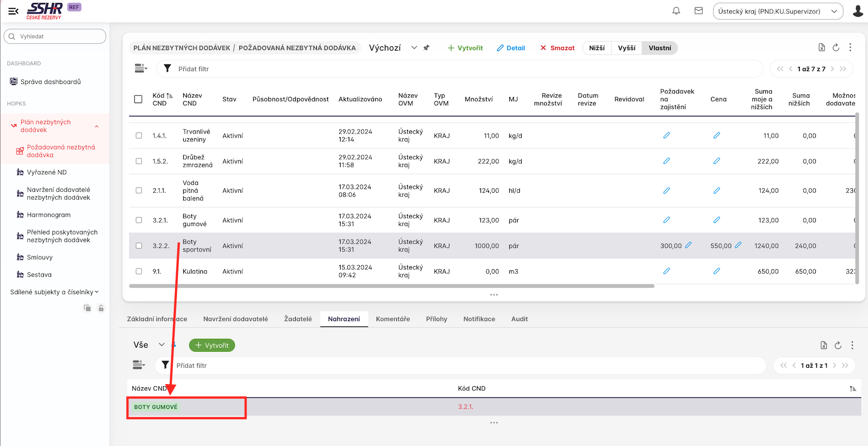Open the top panel three-dot options menu
This screenshot has height=446, width=868.
coord(850,47)
